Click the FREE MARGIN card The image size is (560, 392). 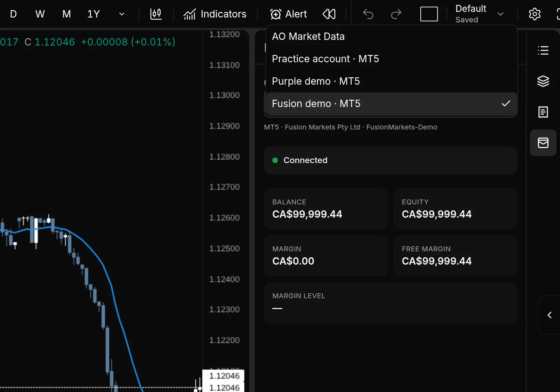[x=455, y=256]
